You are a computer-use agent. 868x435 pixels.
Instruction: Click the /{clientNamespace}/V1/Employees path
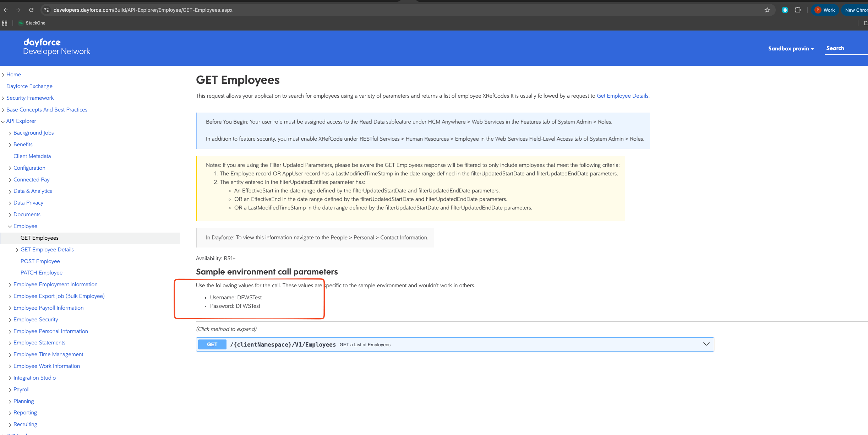coord(283,344)
